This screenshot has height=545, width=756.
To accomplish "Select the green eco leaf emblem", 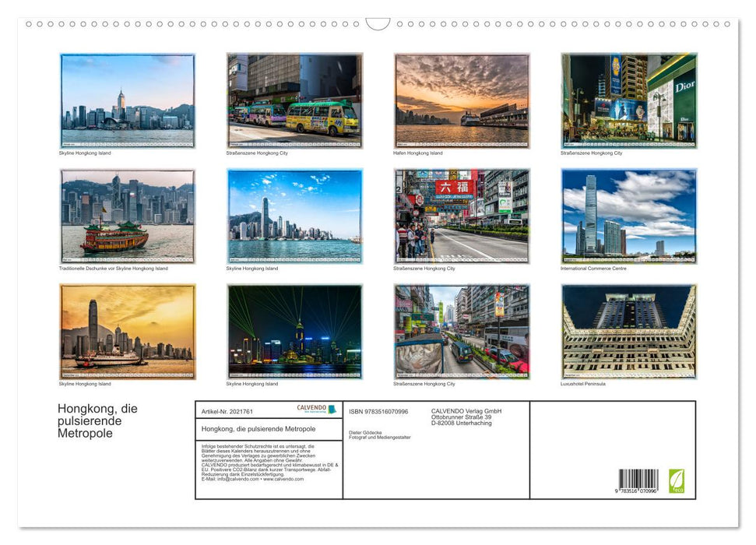I will (677, 483).
